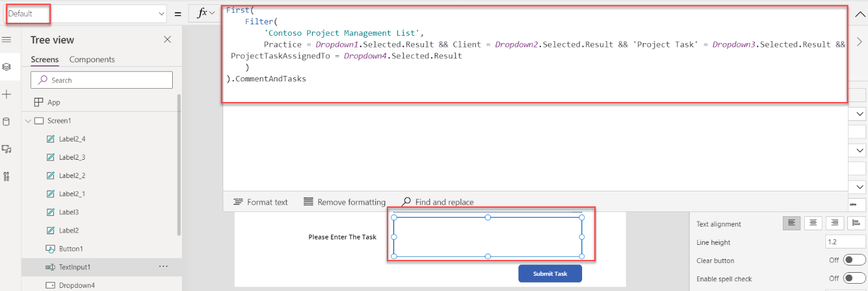Set text alignment to right
868x291 pixels.
click(835, 223)
